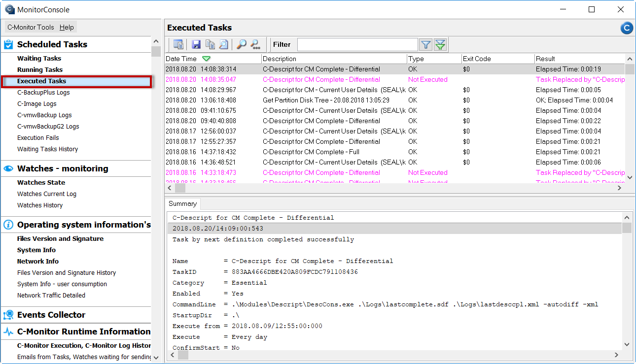Viewport: 636px width, 364px height.
Task: Click sidebar scrollbar up arrow
Action: (x=156, y=42)
